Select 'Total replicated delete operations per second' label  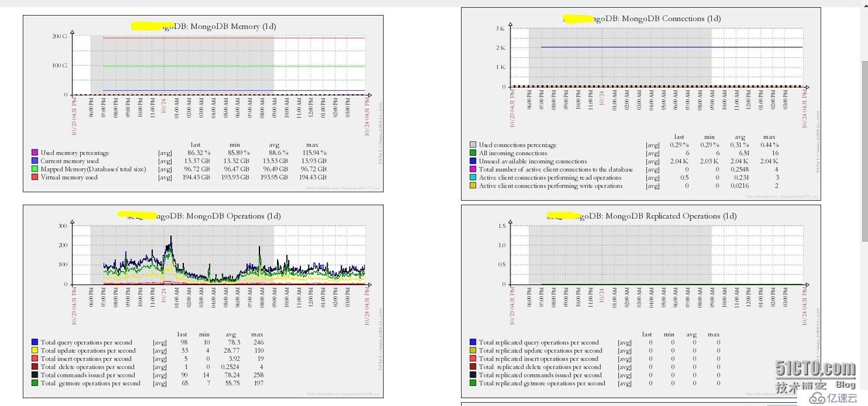[x=540, y=367]
